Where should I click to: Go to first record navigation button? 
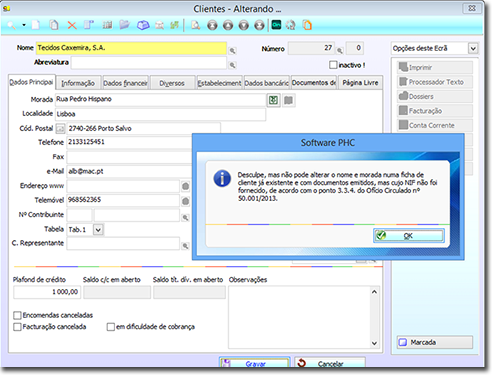tap(212, 25)
